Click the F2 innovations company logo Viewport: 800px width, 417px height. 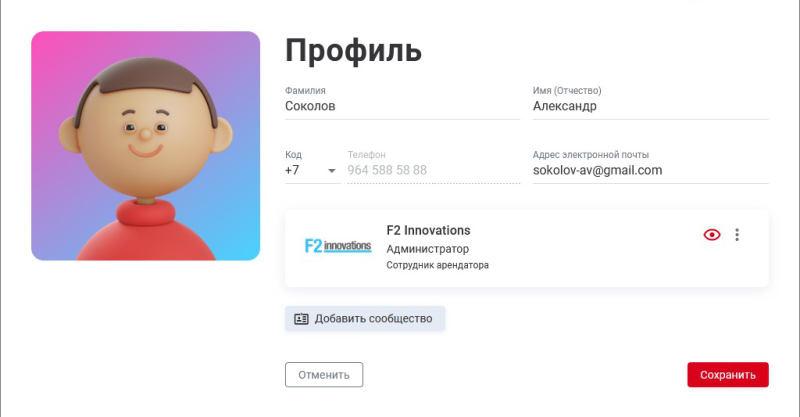[337, 246]
